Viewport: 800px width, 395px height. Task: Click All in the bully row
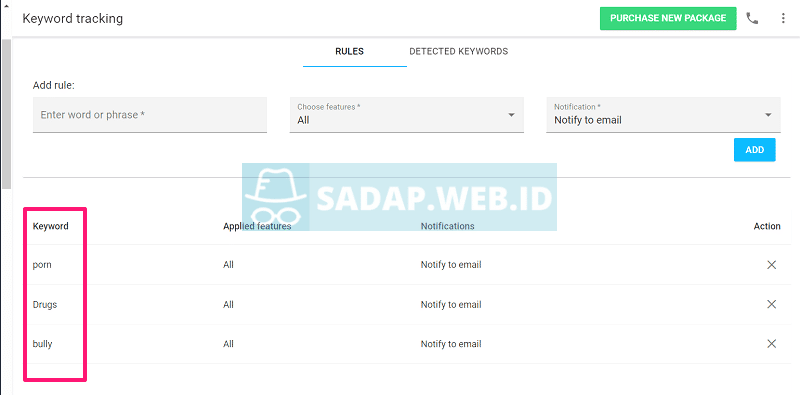tap(228, 344)
